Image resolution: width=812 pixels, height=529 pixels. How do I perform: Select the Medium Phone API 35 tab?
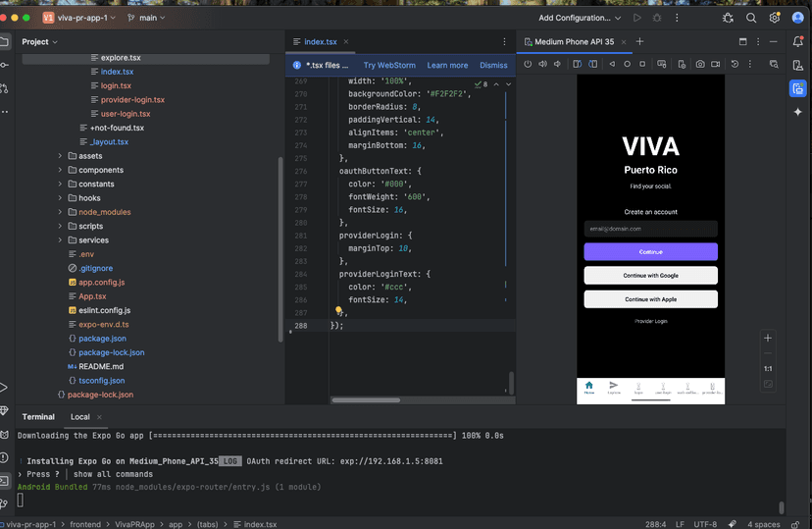pos(575,42)
